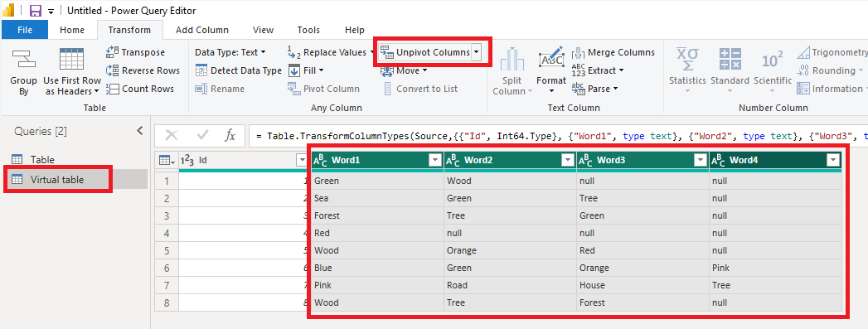This screenshot has width=868, height=329.
Task: Open the quick access toolbar dropdown arrow
Action: [x=51, y=11]
